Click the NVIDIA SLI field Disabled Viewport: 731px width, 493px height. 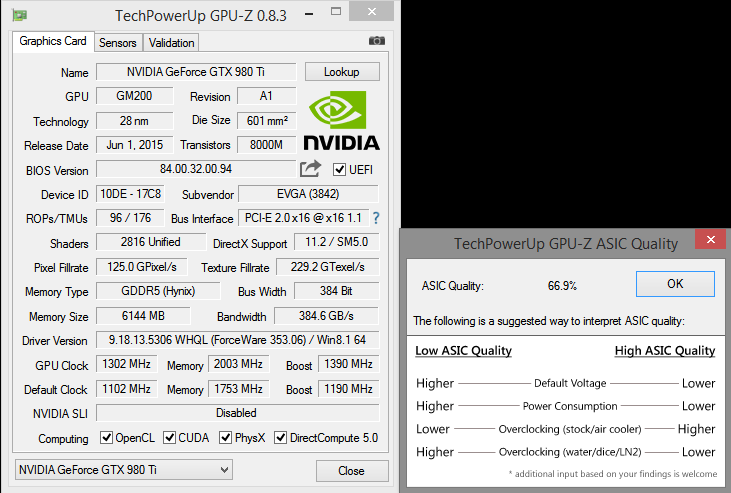point(238,413)
